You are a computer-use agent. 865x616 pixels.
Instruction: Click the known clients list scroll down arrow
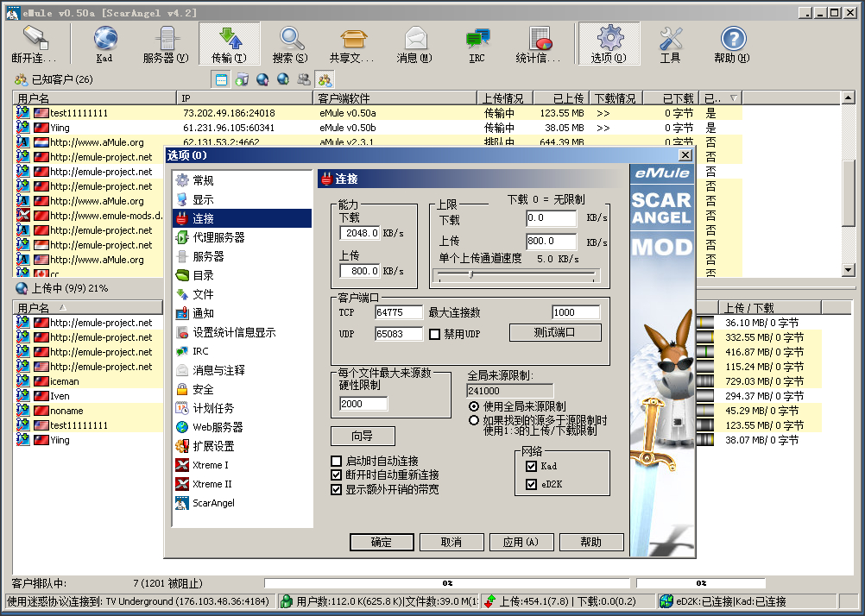click(849, 270)
